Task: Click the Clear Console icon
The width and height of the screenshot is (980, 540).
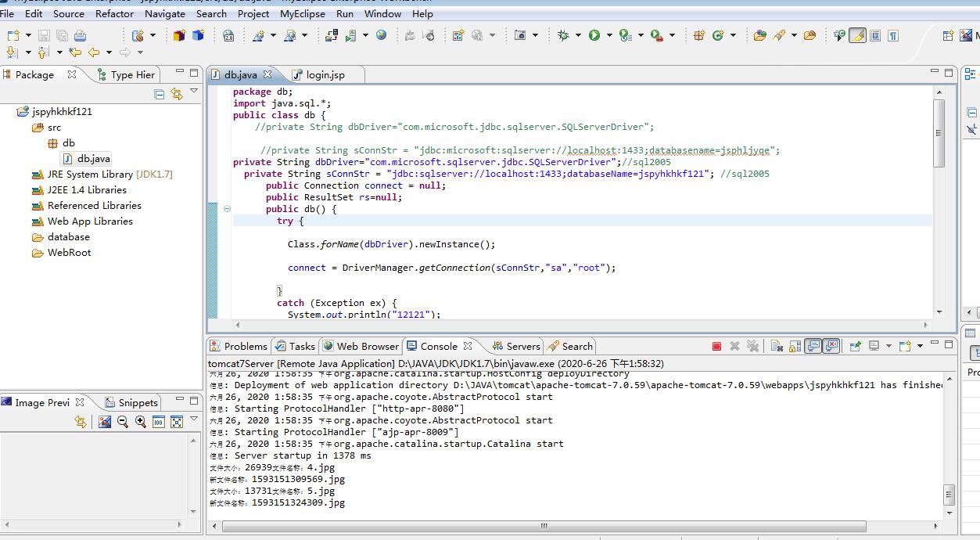Action: pos(777,346)
